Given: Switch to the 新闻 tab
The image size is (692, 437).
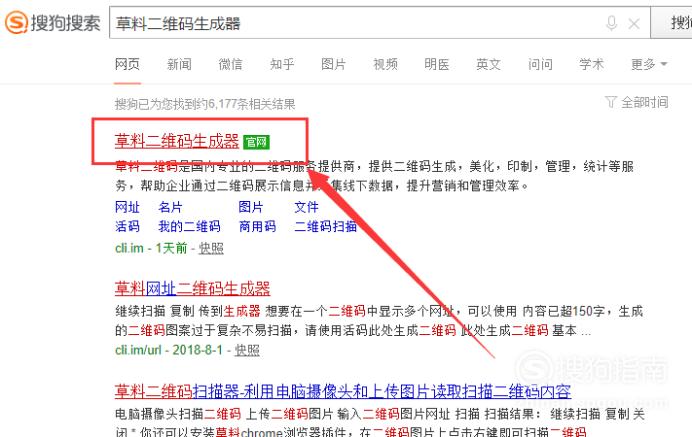Looking at the screenshot, I should [179, 64].
